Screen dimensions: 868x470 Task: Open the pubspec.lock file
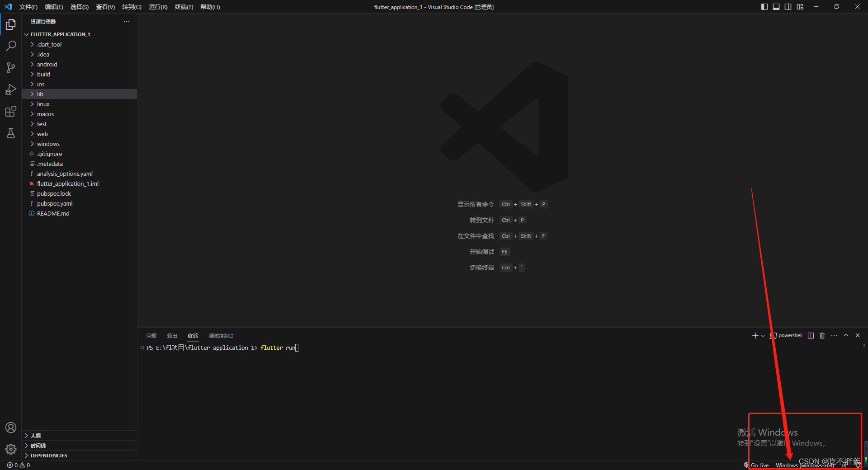pyautogui.click(x=79, y=193)
